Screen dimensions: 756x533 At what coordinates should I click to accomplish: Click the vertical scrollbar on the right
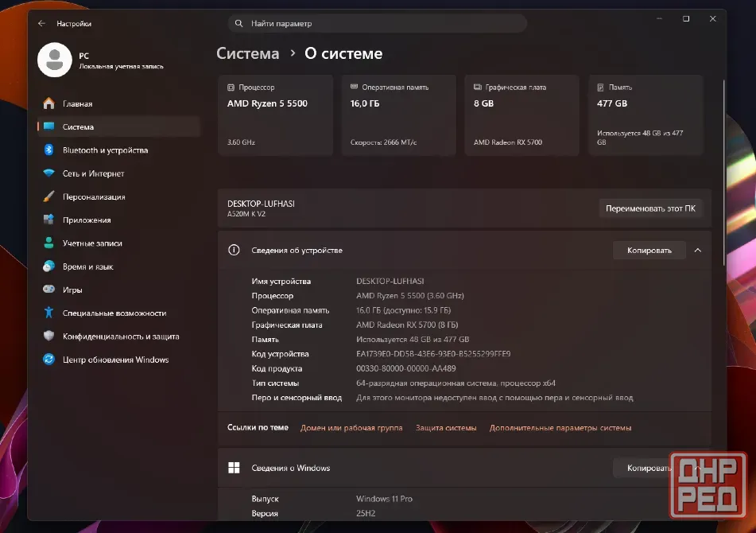723,173
